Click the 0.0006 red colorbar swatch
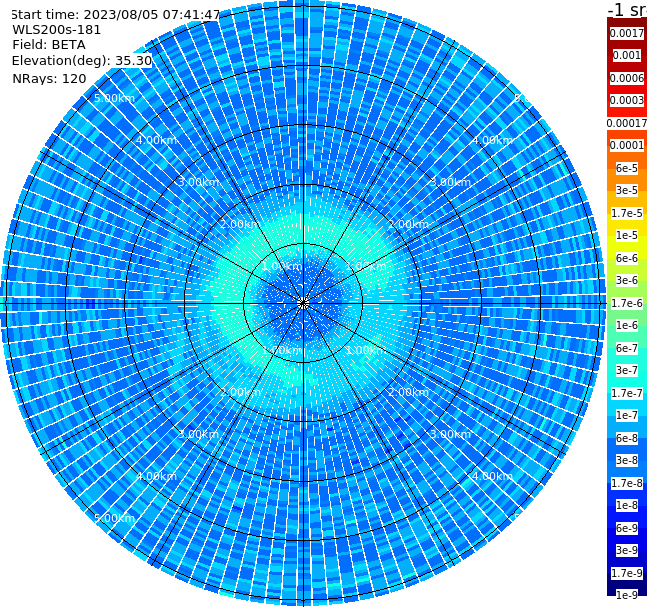 coord(627,78)
